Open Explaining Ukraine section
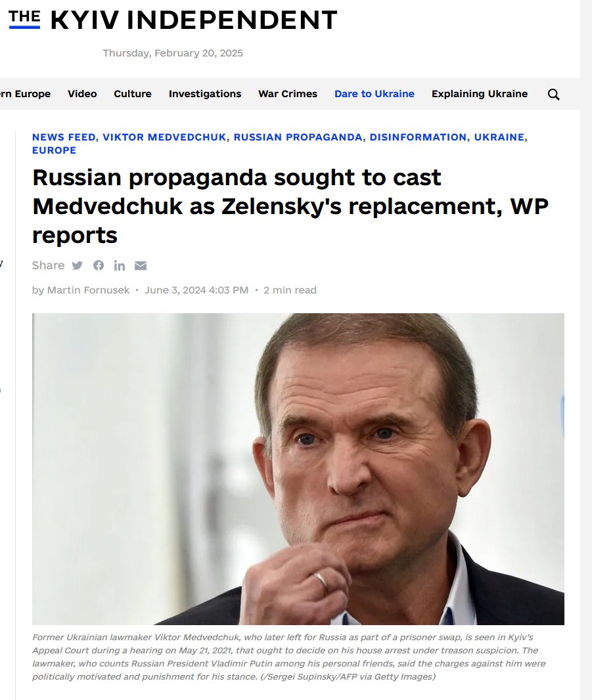Screen dimensions: 592x700 click(480, 94)
